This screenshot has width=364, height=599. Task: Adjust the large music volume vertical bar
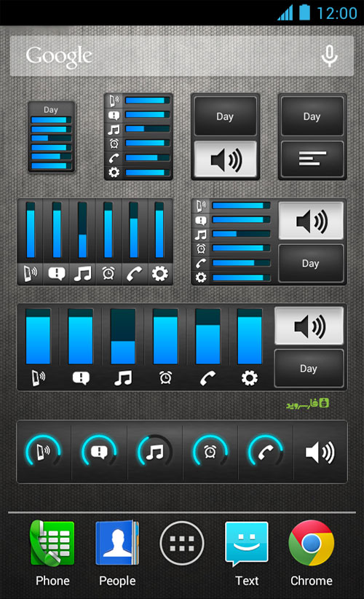pyautogui.click(x=123, y=337)
